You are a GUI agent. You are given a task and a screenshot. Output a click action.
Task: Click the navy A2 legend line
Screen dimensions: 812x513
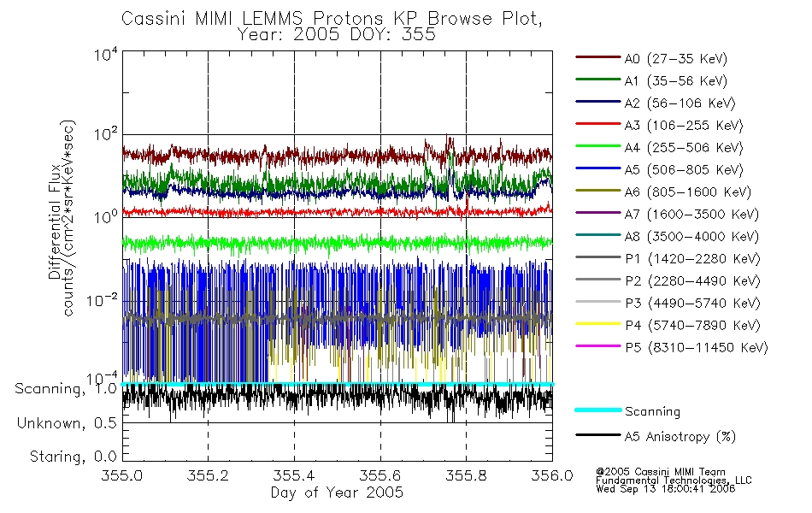pos(598,102)
